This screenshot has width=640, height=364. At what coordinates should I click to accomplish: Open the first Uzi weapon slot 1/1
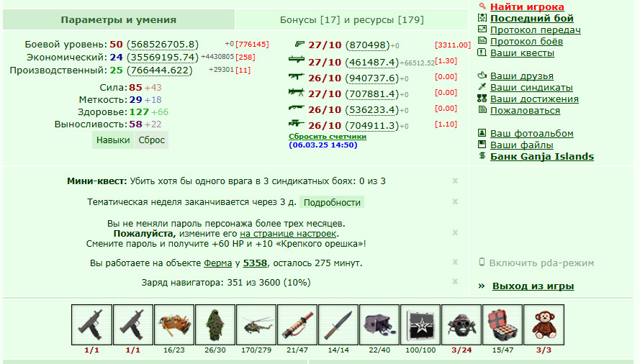tap(91, 325)
